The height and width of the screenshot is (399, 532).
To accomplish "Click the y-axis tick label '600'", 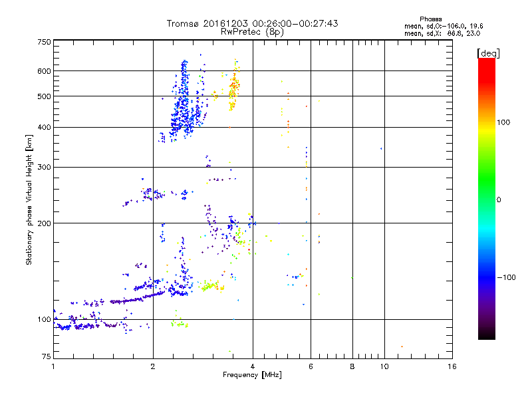I will click(44, 71).
